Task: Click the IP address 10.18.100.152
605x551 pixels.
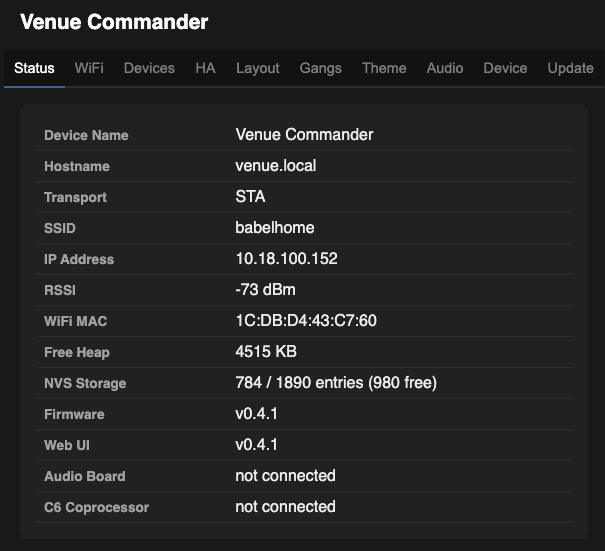Action: [x=287, y=259]
